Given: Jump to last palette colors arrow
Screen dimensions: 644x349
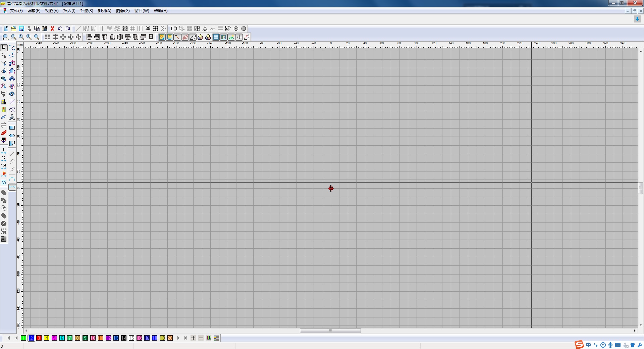Looking at the screenshot, I should 185,338.
